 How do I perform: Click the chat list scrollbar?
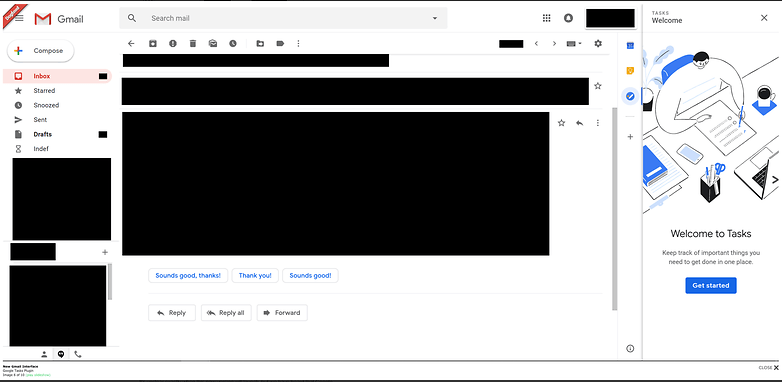[x=110, y=281]
